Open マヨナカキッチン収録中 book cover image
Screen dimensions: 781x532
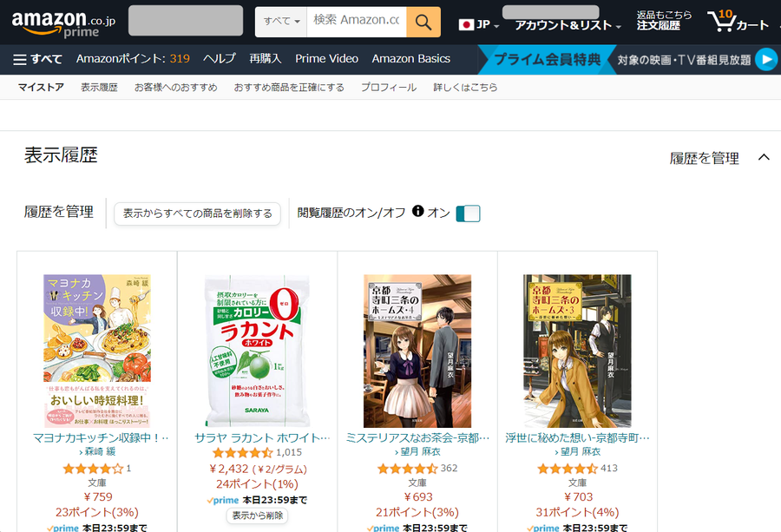click(97, 351)
